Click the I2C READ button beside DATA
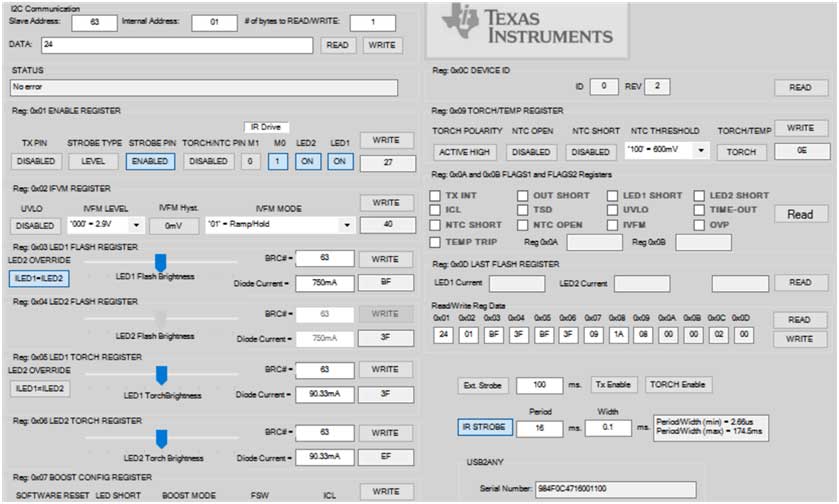Image resolution: width=839 pixels, height=504 pixels. coord(338,45)
